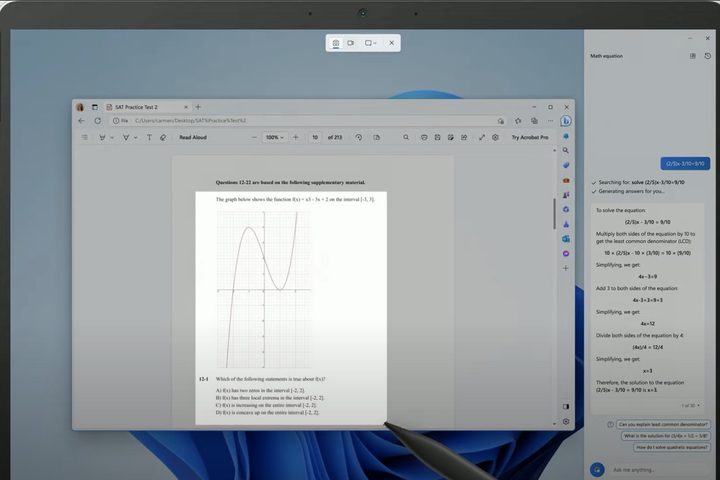The width and height of the screenshot is (720, 480).
Task: View site information File icon
Action: point(121,121)
